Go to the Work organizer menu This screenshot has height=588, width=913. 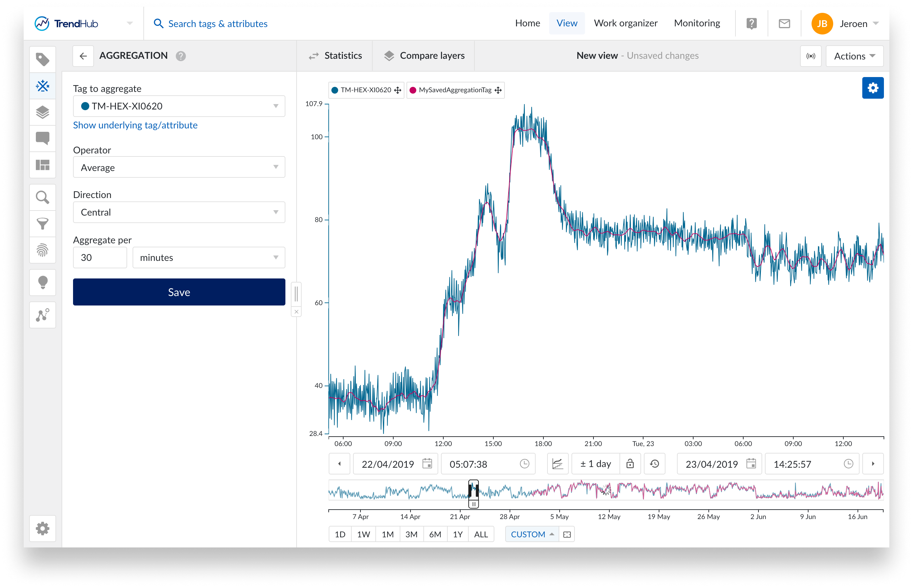(625, 23)
